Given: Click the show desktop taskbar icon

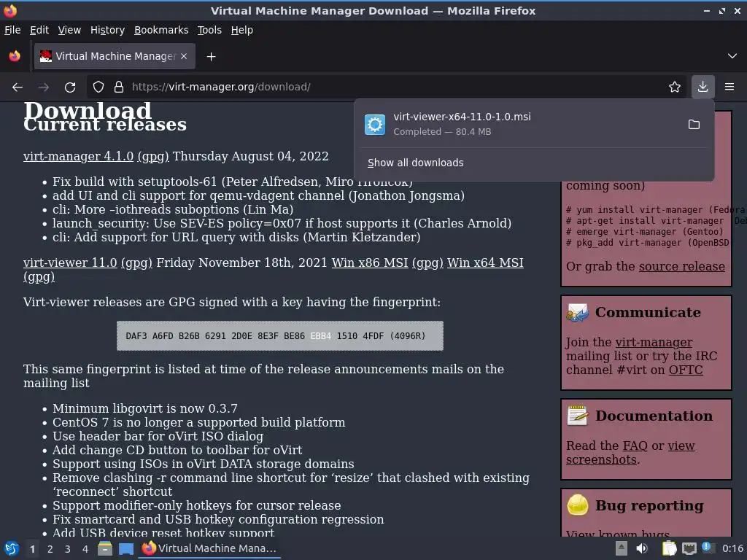Looking at the screenshot, I should 126,549.
